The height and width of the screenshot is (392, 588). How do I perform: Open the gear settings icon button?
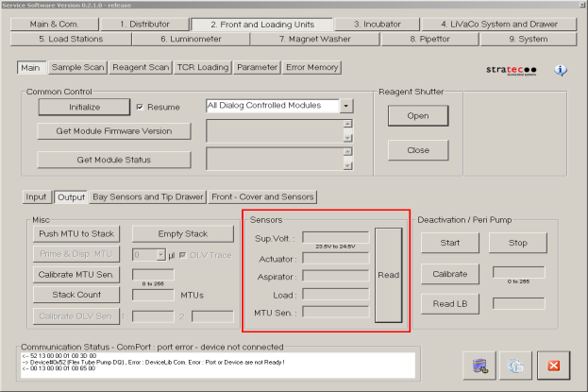pos(516,365)
